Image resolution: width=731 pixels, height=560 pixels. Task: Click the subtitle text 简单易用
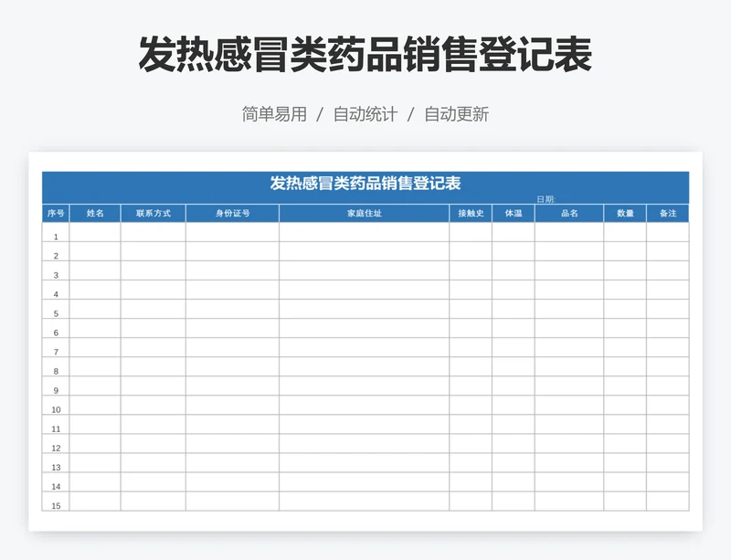pyautogui.click(x=274, y=114)
